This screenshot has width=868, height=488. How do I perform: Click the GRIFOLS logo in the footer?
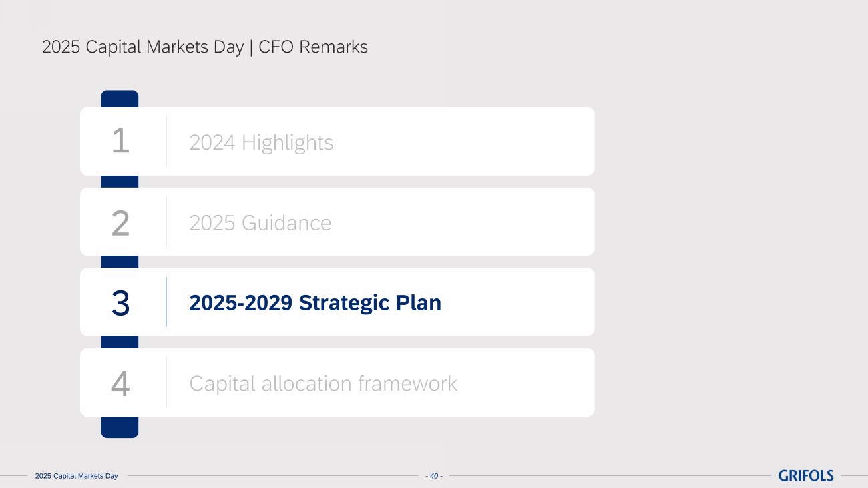806,475
